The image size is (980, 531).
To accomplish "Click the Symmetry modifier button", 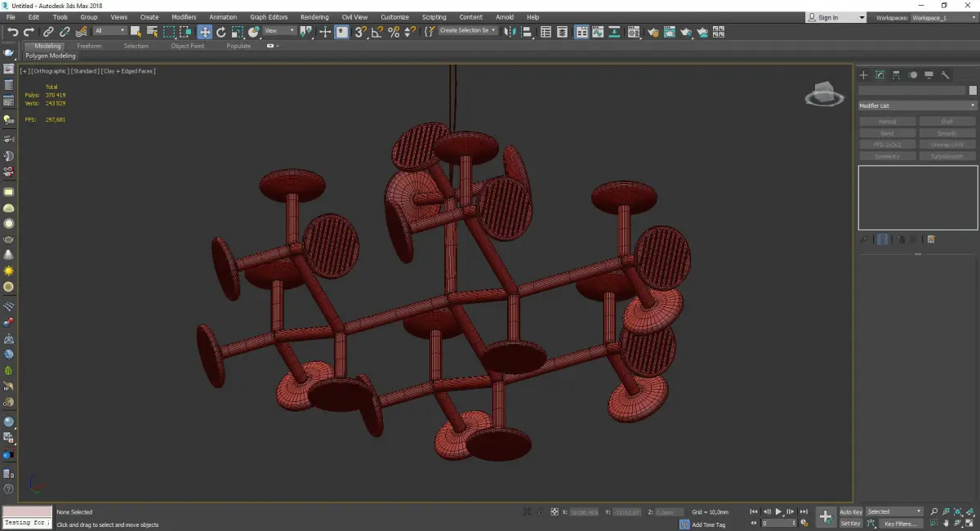I will [887, 156].
